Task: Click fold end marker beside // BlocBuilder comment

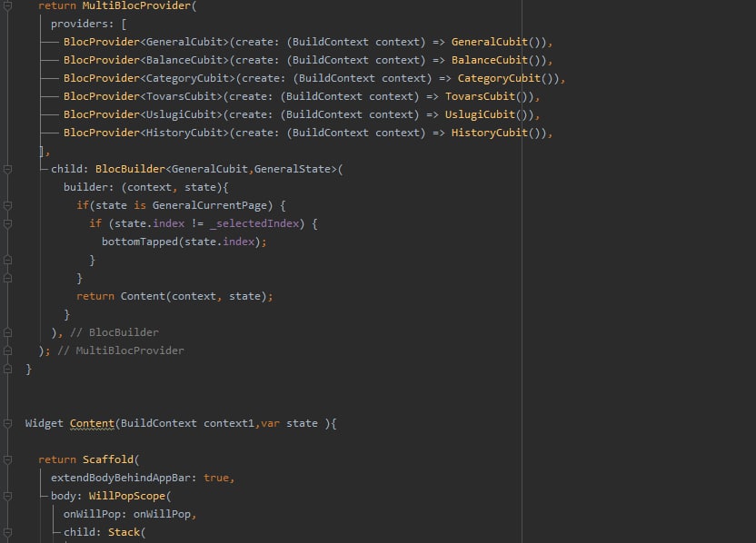Action: [x=7, y=332]
